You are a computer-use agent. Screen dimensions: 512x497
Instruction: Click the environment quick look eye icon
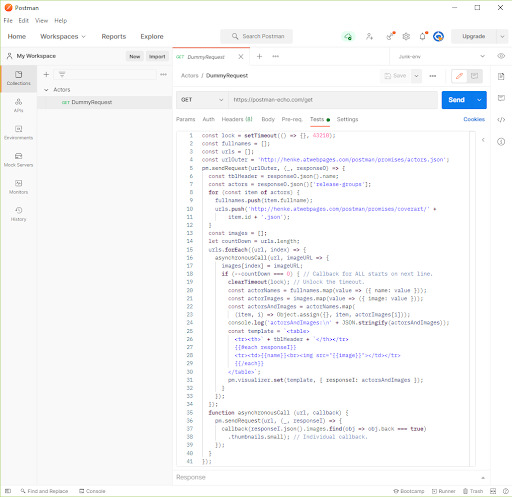501,56
